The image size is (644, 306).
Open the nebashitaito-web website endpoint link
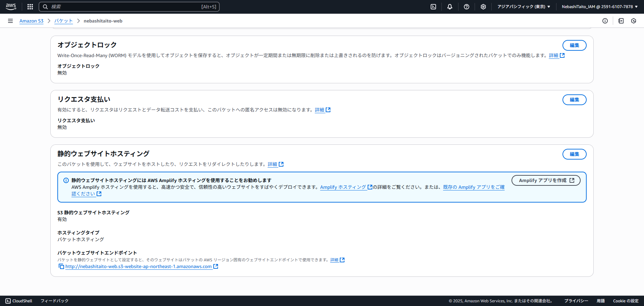coord(139,266)
